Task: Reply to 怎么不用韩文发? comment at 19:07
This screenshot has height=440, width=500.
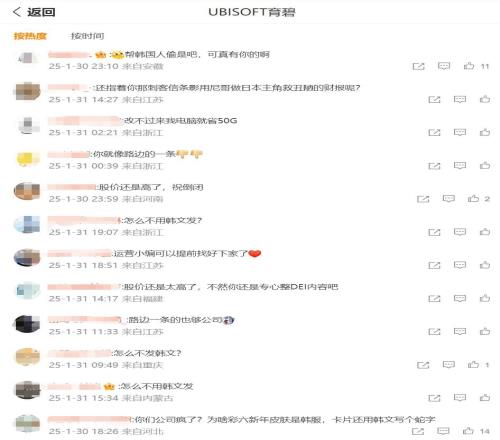Action: click(460, 232)
